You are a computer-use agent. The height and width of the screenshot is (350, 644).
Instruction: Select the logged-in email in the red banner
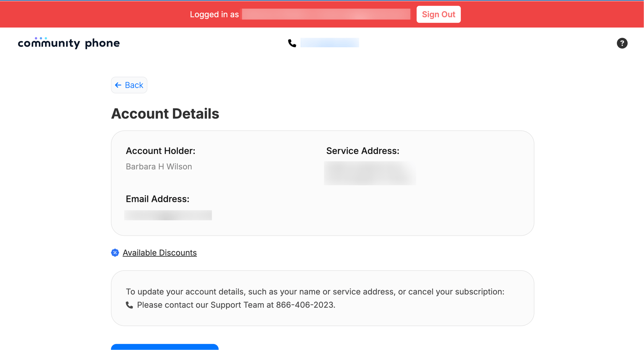tap(325, 14)
